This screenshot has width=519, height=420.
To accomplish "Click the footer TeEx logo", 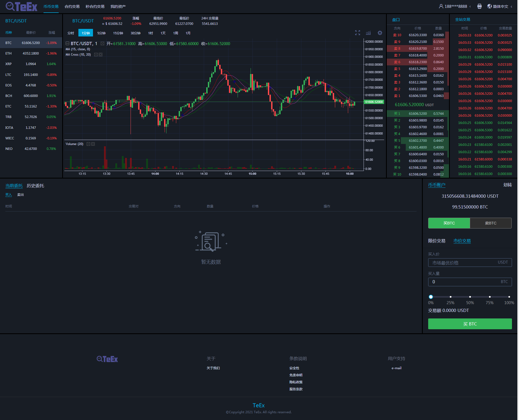I will (107, 359).
